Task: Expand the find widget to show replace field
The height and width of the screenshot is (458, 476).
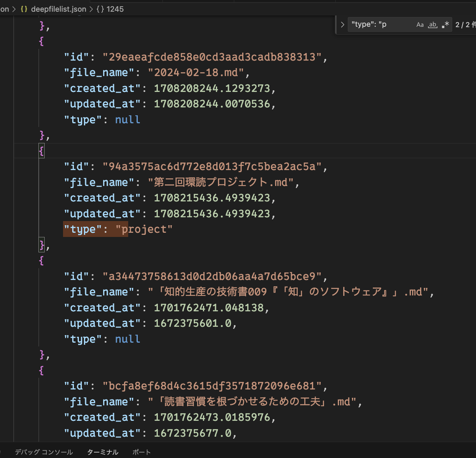Action: pos(342,24)
